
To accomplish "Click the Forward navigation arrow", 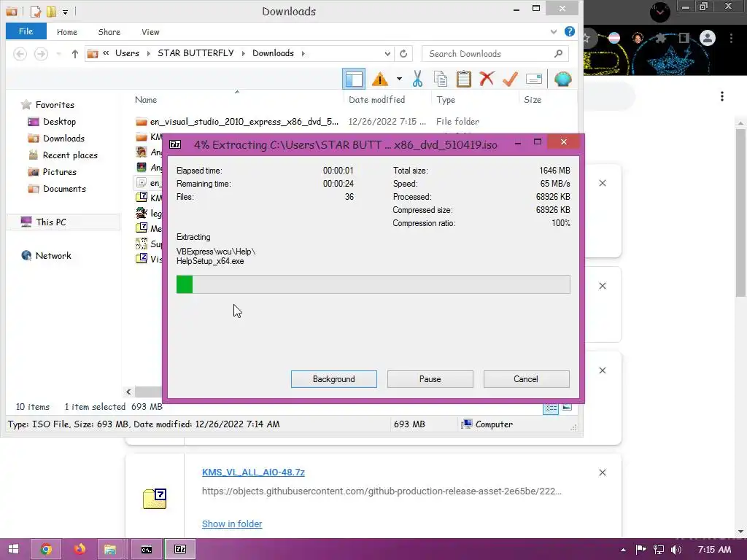I will point(41,54).
